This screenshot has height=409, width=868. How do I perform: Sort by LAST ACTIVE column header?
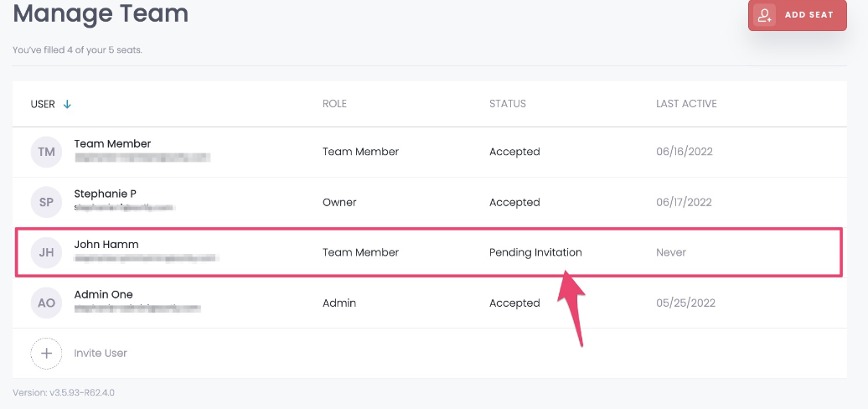point(686,103)
